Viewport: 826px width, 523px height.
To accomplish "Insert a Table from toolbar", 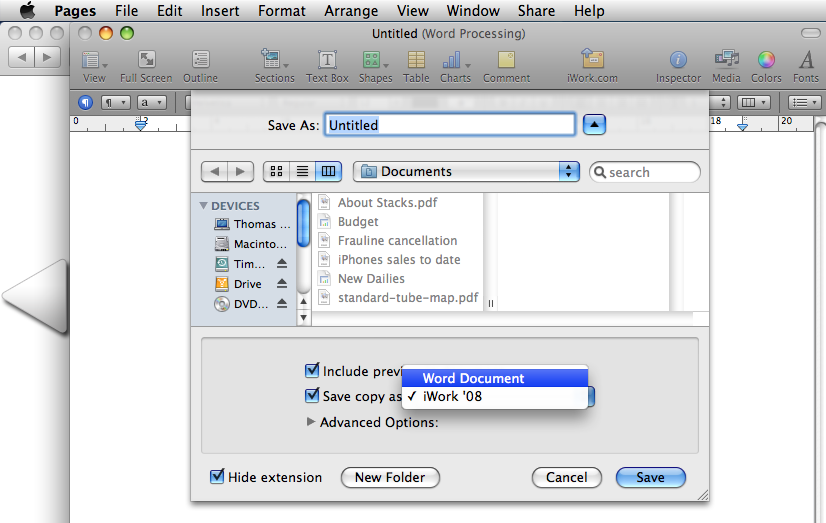I will pos(416,66).
